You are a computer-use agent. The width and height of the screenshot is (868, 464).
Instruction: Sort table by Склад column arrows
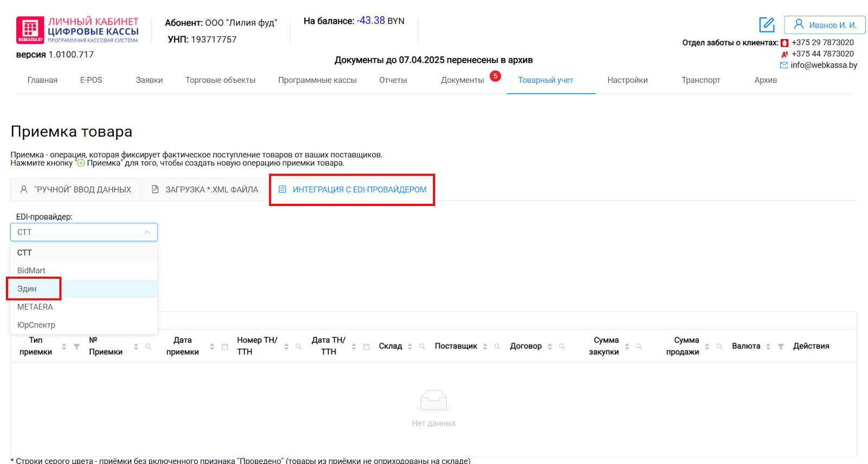410,346
